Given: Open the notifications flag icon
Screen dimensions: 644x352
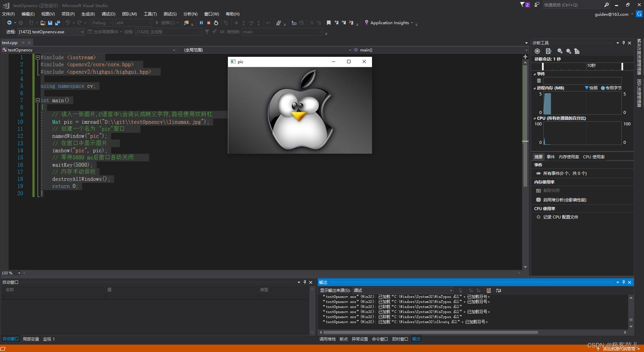Looking at the screenshot, I should click(522, 5).
